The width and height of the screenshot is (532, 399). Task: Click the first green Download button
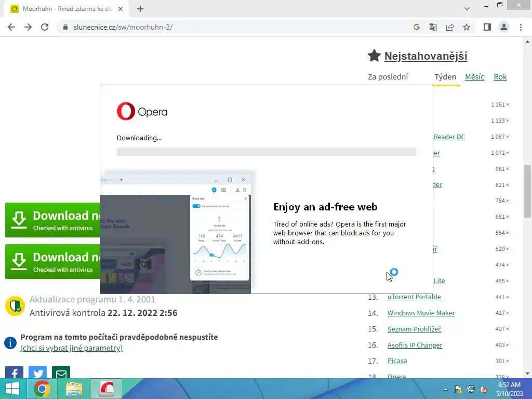point(52,220)
